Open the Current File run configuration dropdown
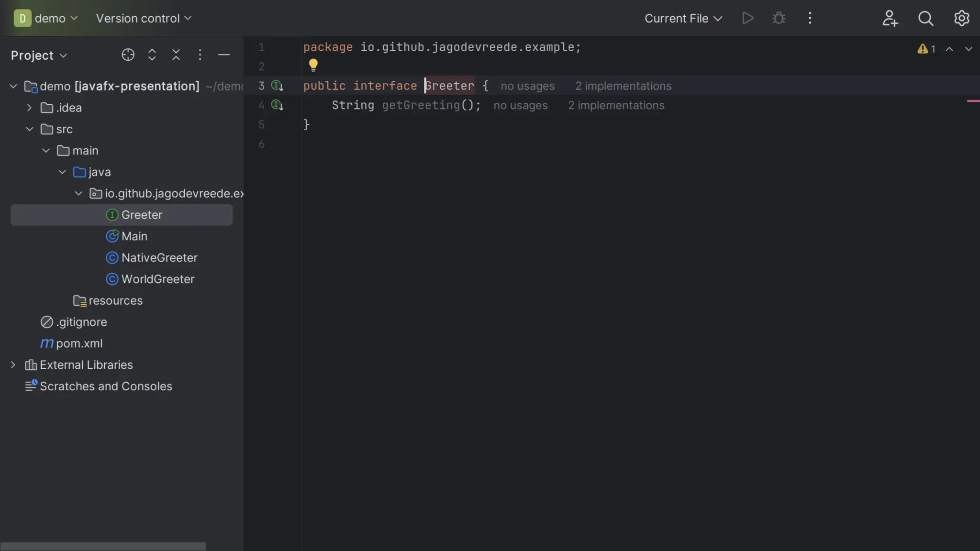Screen dimensions: 980x551 [683, 18]
